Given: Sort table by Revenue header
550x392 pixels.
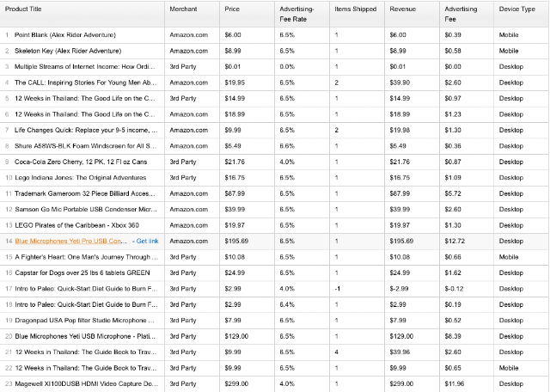Looking at the screenshot, I should tap(402, 9).
